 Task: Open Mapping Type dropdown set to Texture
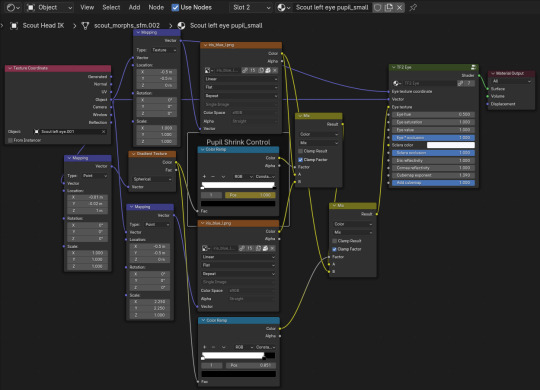click(x=164, y=50)
